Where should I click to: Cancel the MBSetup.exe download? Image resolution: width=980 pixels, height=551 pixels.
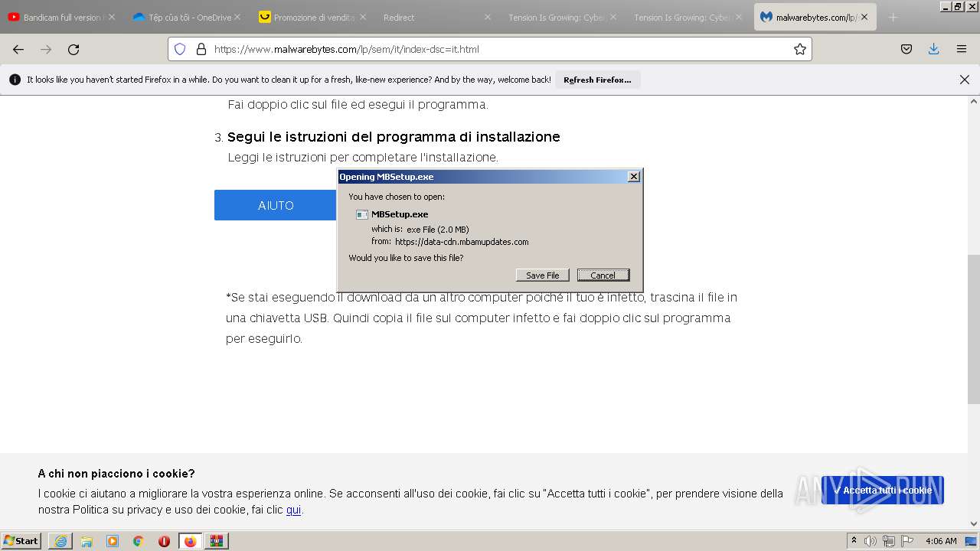603,275
